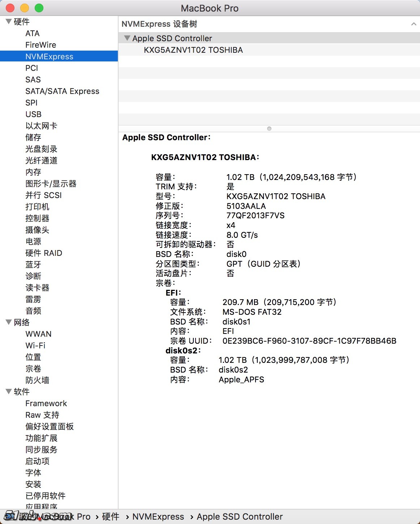The width and height of the screenshot is (420, 524).
Task: Collapse the Apple SSD Controller tree entry
Action: click(x=127, y=38)
